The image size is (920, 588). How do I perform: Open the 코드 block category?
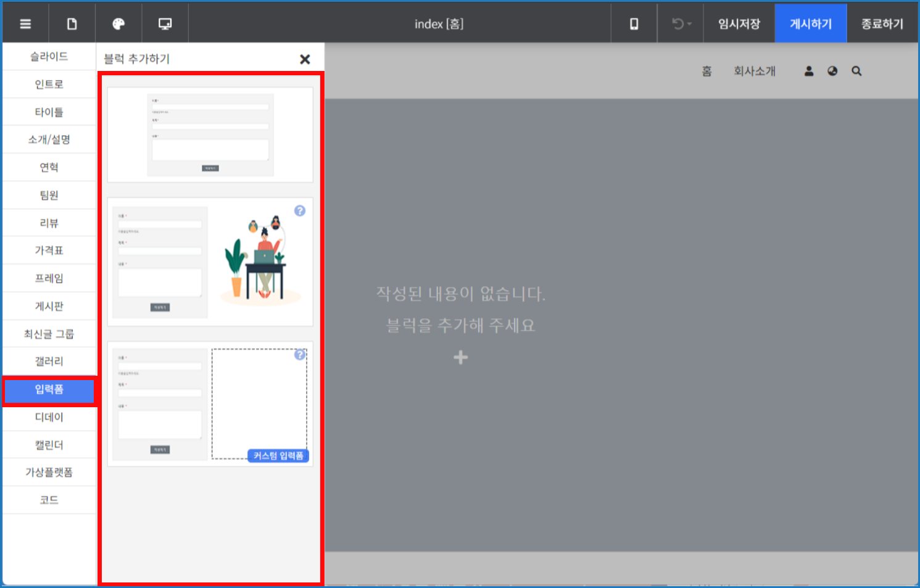[49, 500]
